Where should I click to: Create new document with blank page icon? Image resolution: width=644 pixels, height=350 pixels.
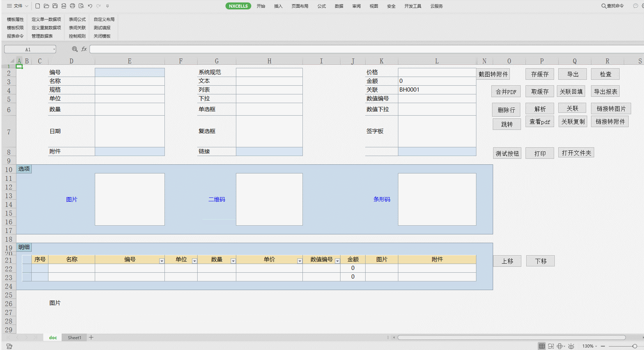pos(38,6)
